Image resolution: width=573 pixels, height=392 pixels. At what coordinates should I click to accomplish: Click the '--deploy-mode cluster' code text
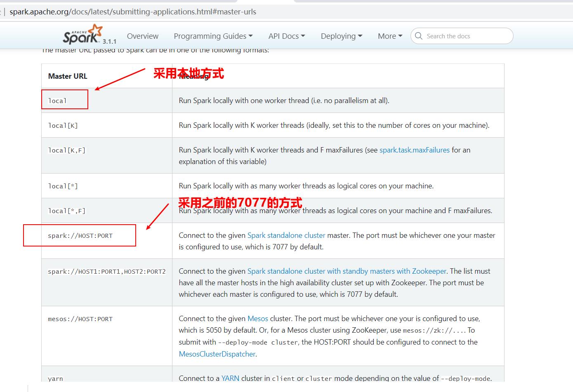(x=258, y=342)
